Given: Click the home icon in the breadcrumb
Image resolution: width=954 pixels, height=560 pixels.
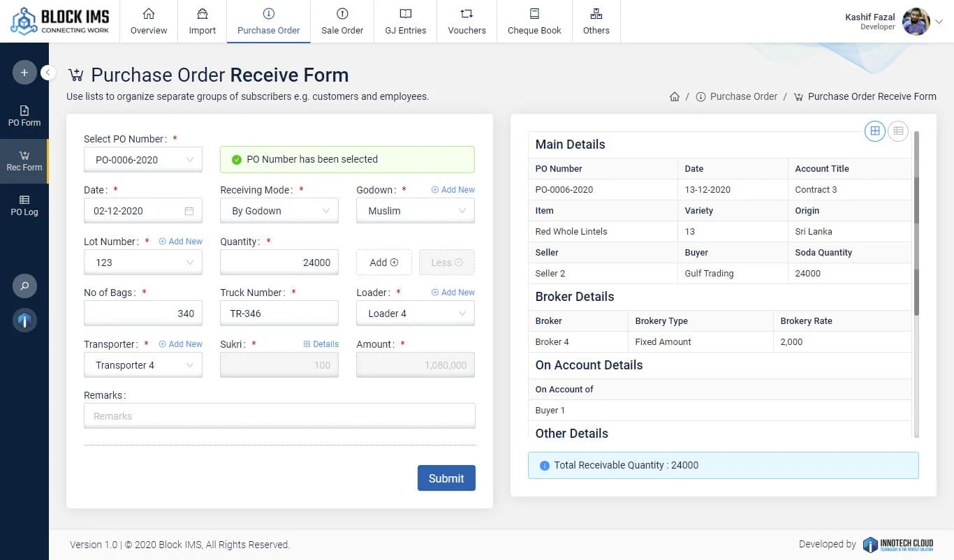Looking at the screenshot, I should 675,97.
